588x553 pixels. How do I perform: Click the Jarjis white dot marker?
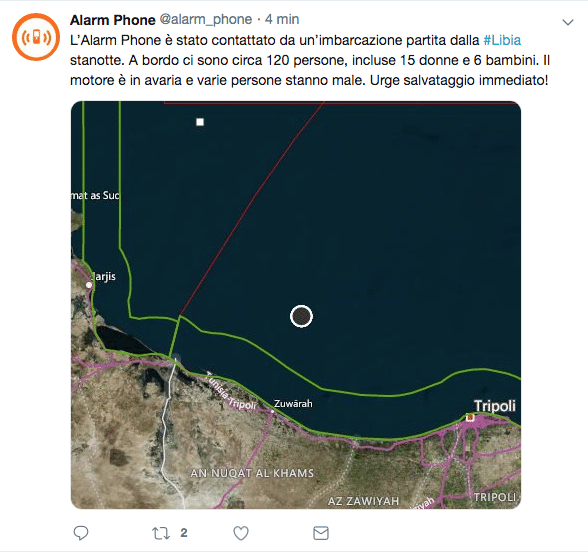coord(89,285)
